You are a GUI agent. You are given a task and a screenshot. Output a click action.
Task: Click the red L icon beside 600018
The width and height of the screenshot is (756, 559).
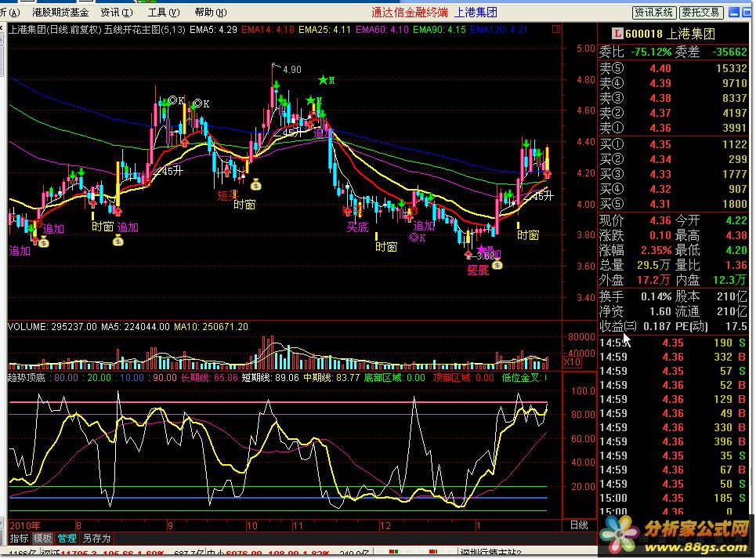click(x=617, y=33)
